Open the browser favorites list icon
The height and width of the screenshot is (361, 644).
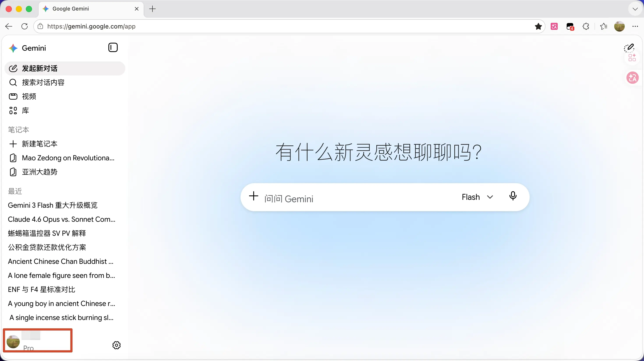click(603, 26)
